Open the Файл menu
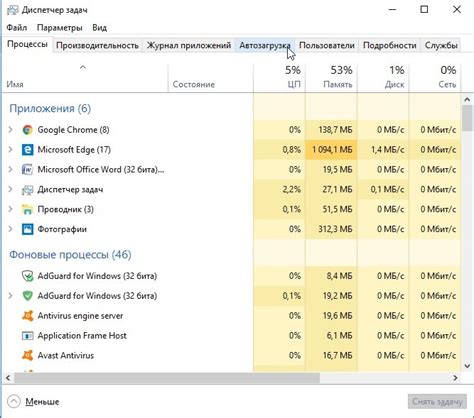Image resolution: width=474 pixels, height=418 pixels. tap(17, 28)
